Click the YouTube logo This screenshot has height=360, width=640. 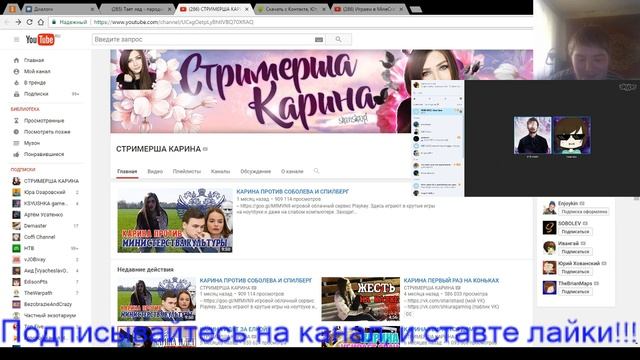click(x=40, y=40)
